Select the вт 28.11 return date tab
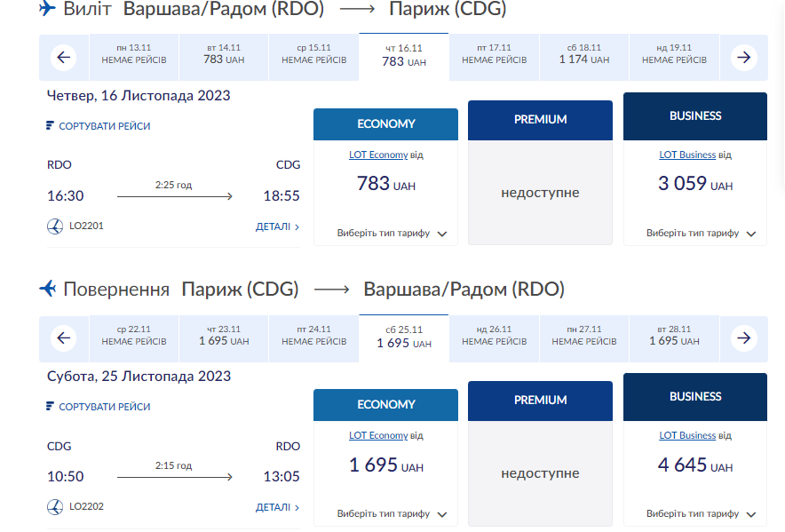This screenshot has height=532, width=785. point(673,338)
